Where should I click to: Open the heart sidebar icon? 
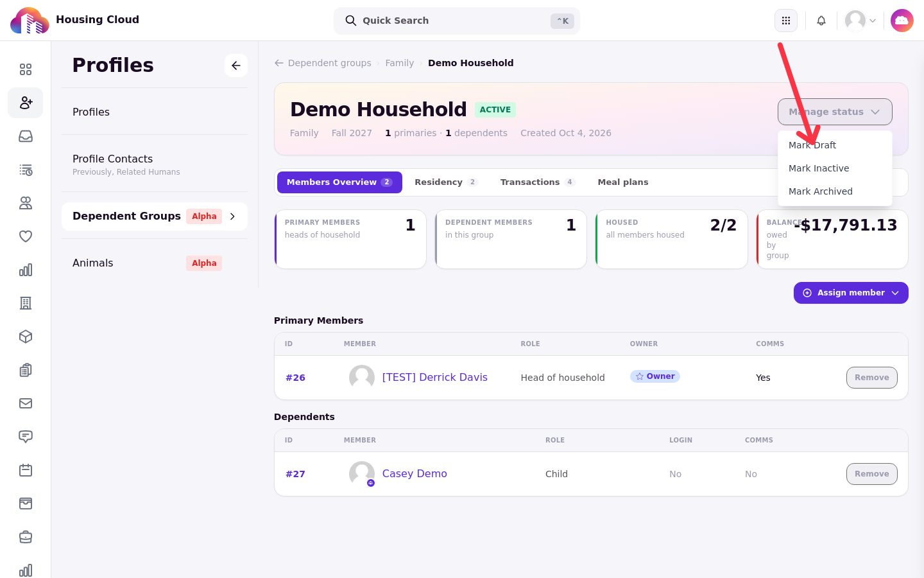pyautogui.click(x=26, y=236)
